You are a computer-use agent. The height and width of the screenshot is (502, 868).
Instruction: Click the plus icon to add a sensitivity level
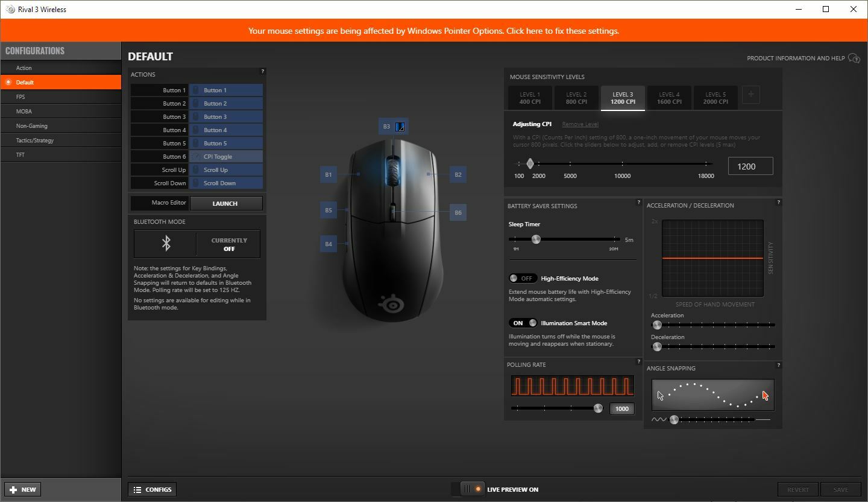751,94
